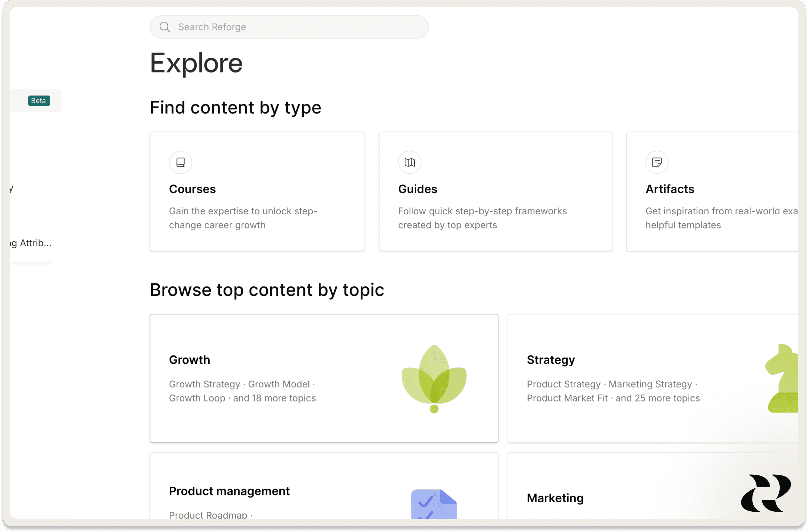Click the blue checklist document icon
The width and height of the screenshot is (808, 532).
pos(434,504)
